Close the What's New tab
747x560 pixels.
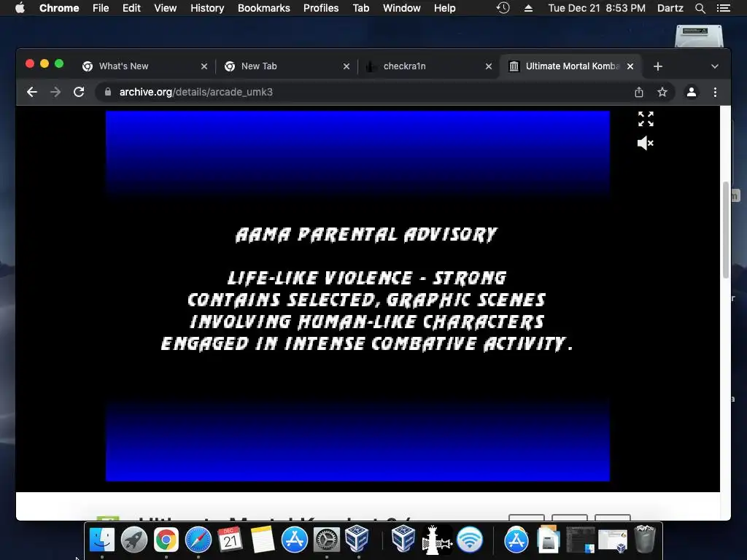[x=204, y=66]
